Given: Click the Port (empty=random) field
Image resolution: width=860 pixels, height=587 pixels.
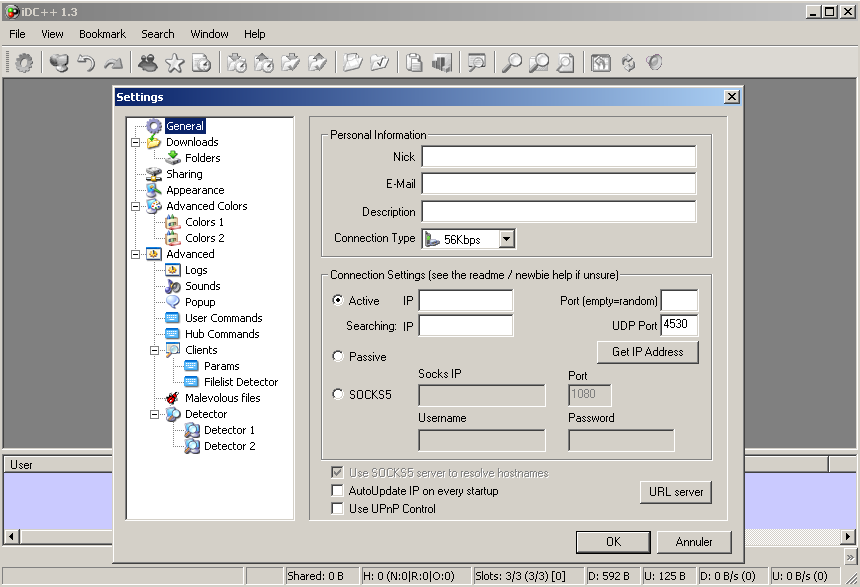Looking at the screenshot, I should point(680,301).
